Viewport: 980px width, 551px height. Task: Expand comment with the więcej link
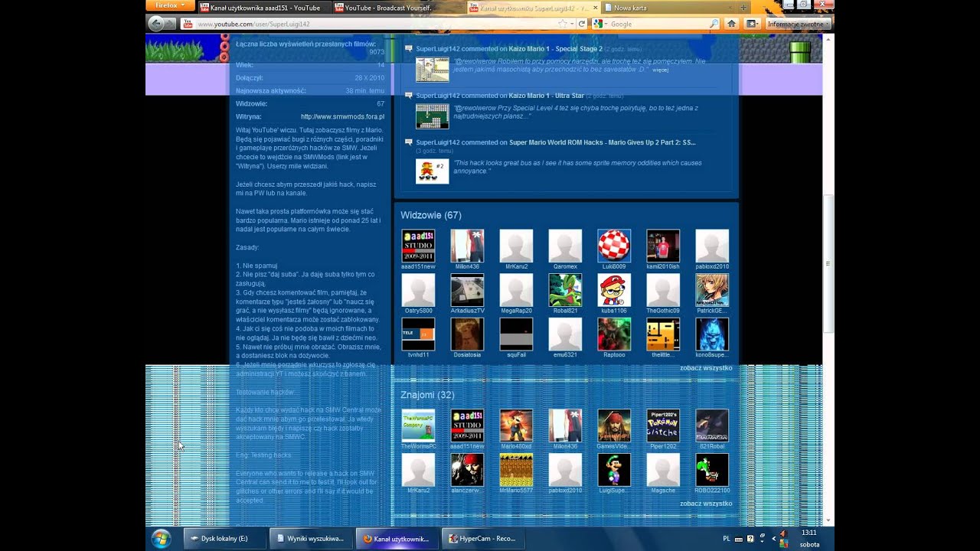tap(660, 70)
